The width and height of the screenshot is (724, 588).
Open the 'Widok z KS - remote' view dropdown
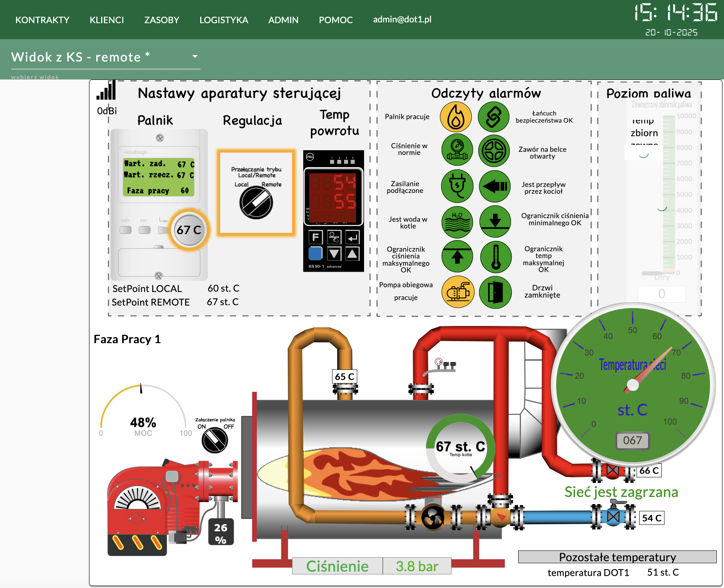point(195,57)
